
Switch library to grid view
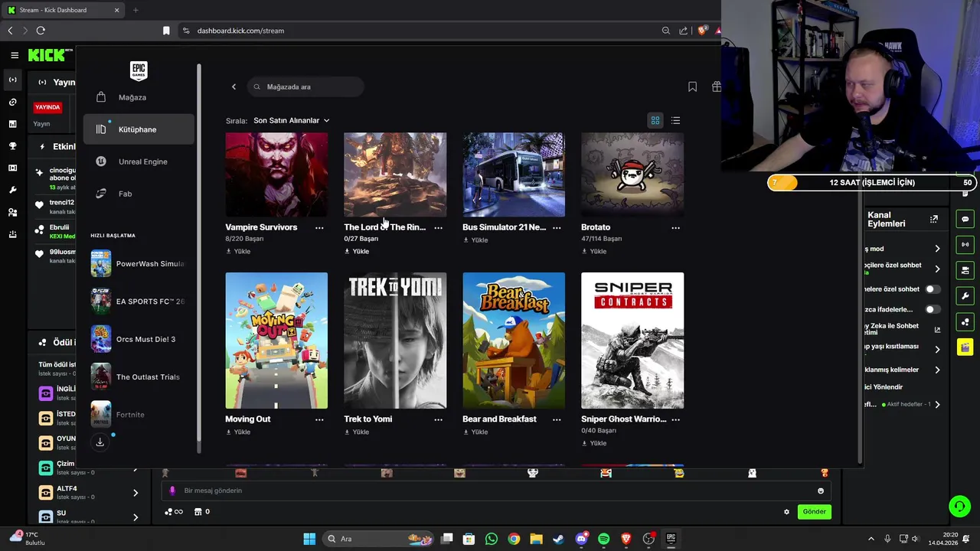tap(655, 120)
